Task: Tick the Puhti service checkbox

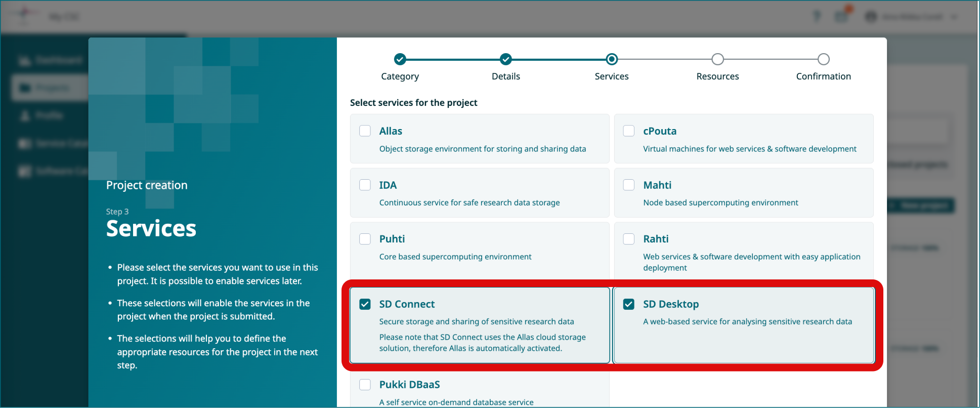Action: tap(365, 238)
